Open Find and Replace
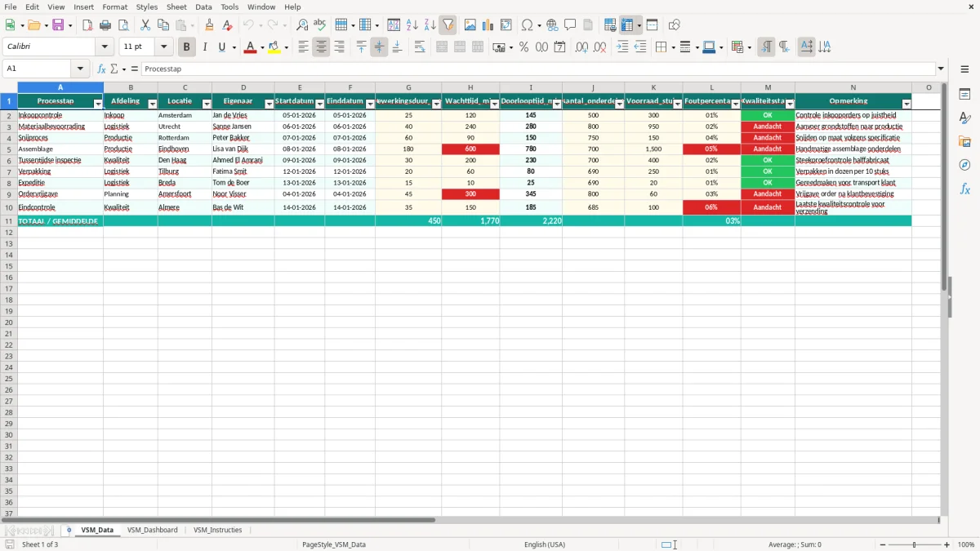 pos(302,25)
